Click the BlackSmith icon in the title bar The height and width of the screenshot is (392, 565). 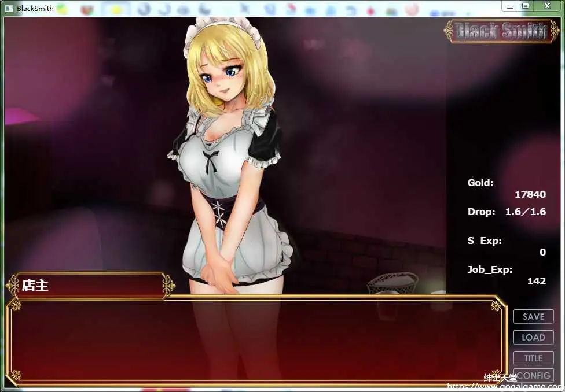pyautogui.click(x=8, y=8)
